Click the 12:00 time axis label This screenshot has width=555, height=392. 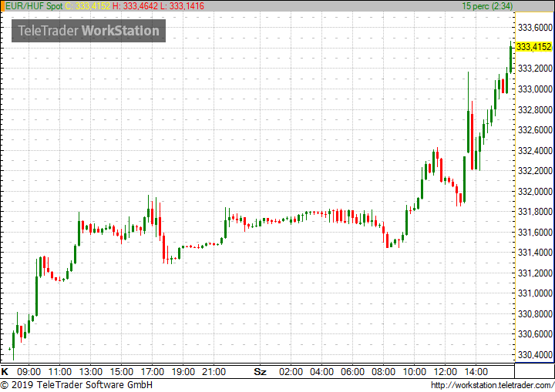[x=446, y=372]
